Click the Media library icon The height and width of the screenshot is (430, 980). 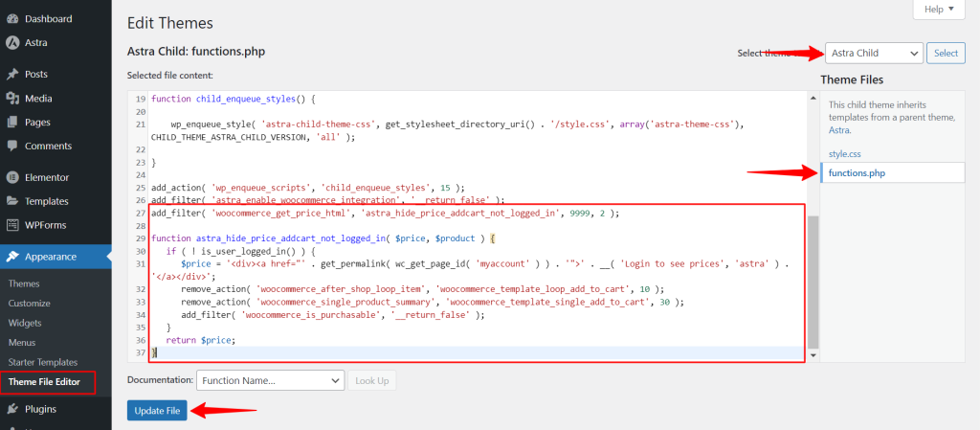(11, 98)
